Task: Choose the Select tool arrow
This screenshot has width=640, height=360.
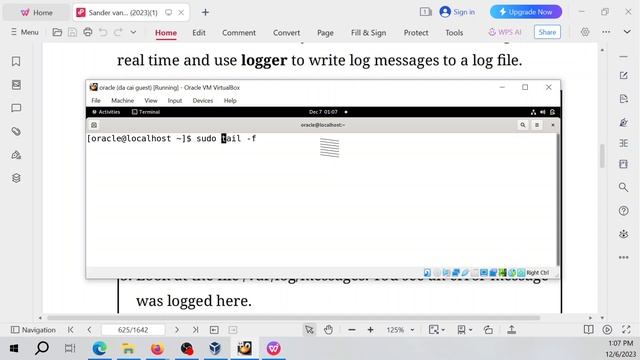Action: coord(309,330)
